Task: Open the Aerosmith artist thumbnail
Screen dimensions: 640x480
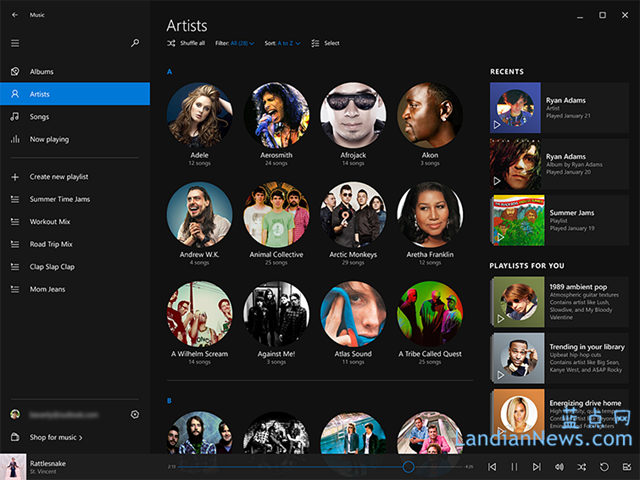Action: point(276,115)
